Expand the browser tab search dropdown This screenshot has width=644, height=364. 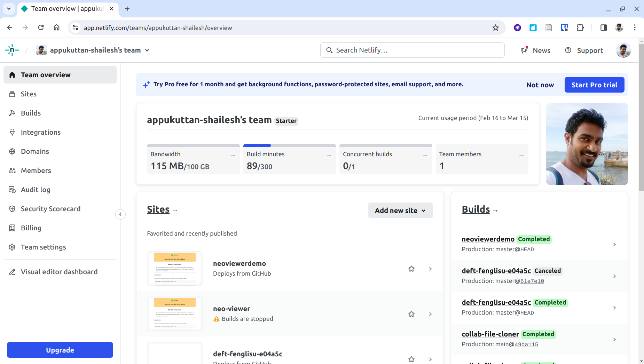(9, 9)
